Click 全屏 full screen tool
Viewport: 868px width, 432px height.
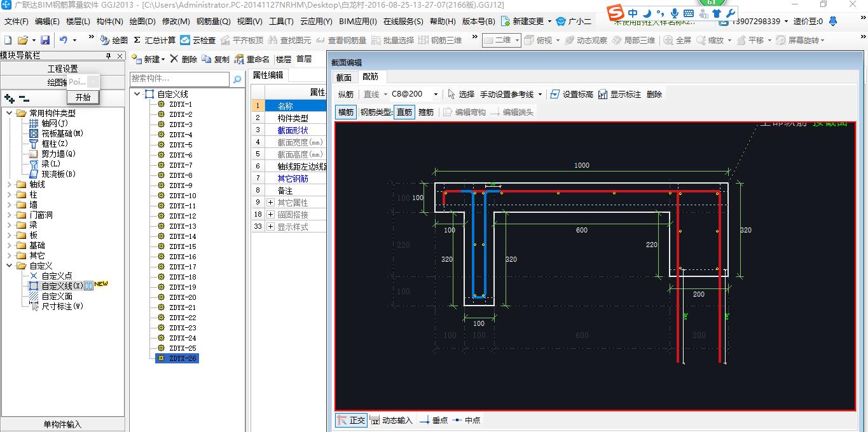(x=677, y=40)
